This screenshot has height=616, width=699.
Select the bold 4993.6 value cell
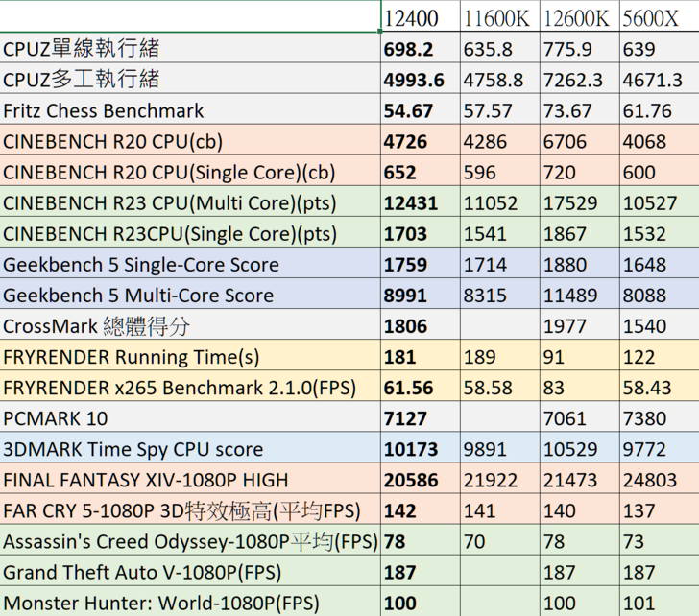pyautogui.click(x=421, y=78)
